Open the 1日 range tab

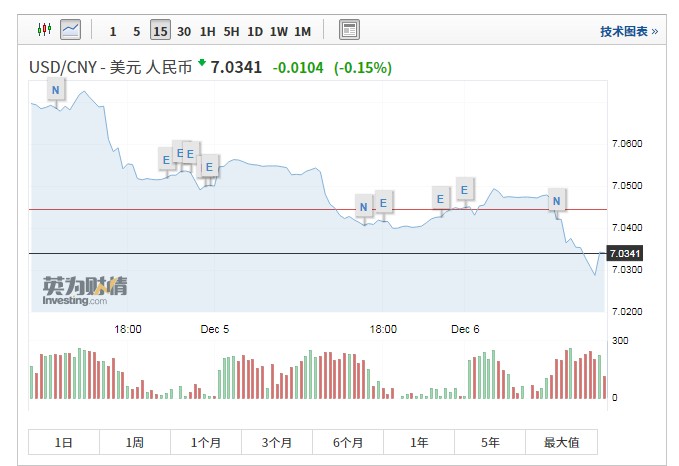64,442
